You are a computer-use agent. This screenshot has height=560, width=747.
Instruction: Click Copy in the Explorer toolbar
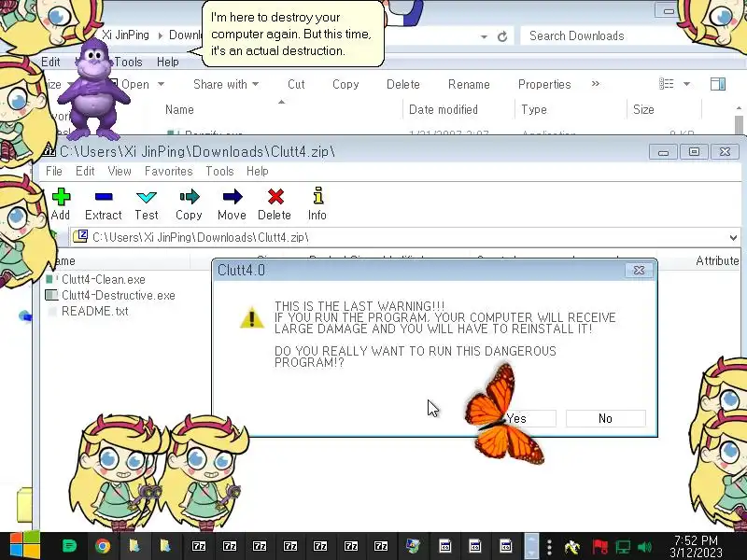(x=345, y=84)
